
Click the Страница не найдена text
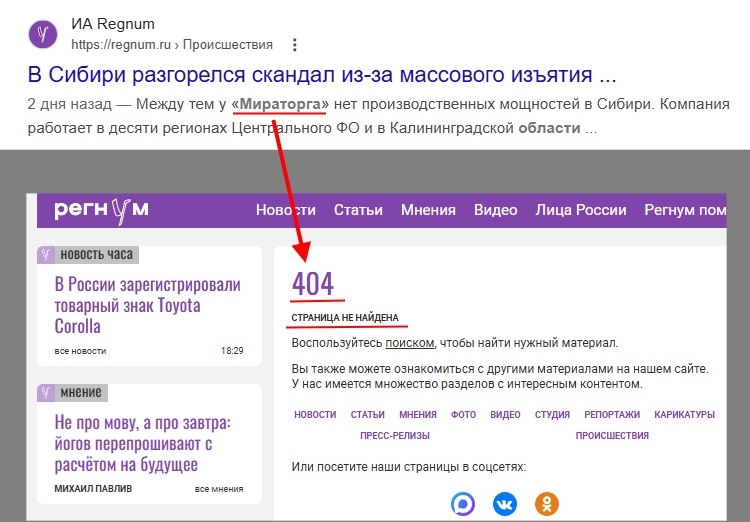[x=345, y=318]
